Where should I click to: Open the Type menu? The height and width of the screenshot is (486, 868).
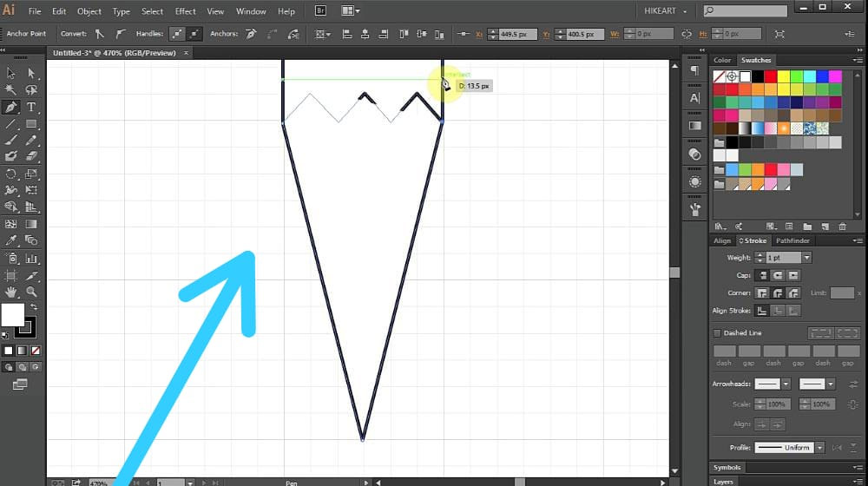[122, 11]
